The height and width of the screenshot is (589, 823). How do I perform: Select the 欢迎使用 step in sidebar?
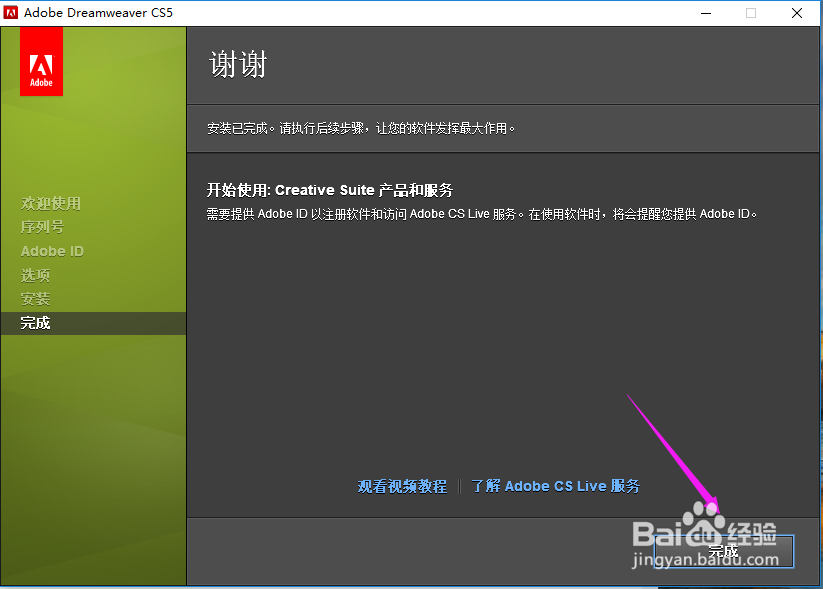(51, 203)
